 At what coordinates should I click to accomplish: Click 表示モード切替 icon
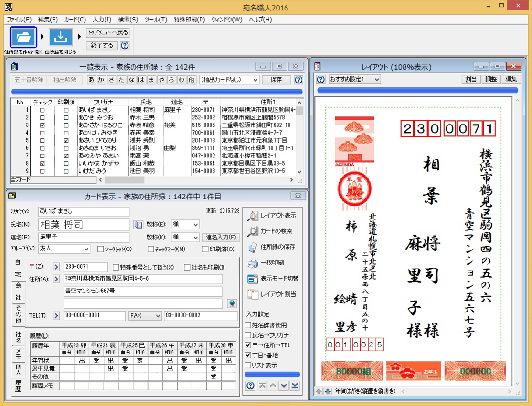[x=253, y=279]
